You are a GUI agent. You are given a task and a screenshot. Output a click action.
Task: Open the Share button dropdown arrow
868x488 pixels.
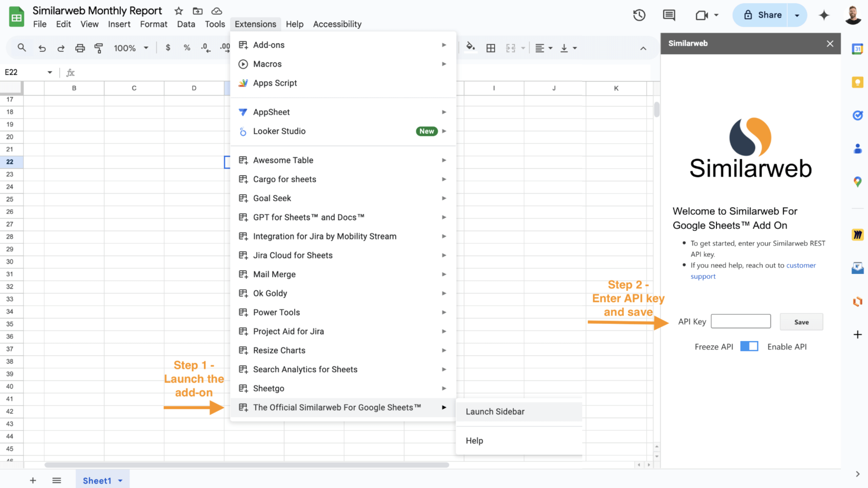(797, 15)
